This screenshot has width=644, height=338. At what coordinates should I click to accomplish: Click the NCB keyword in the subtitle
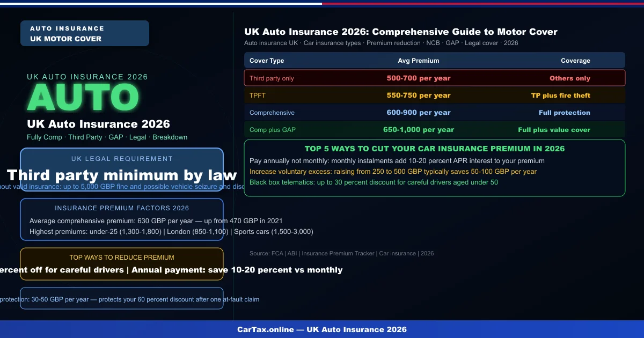pos(433,43)
